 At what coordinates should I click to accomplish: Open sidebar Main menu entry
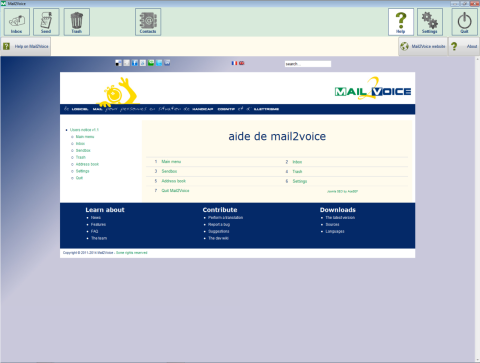[85, 137]
